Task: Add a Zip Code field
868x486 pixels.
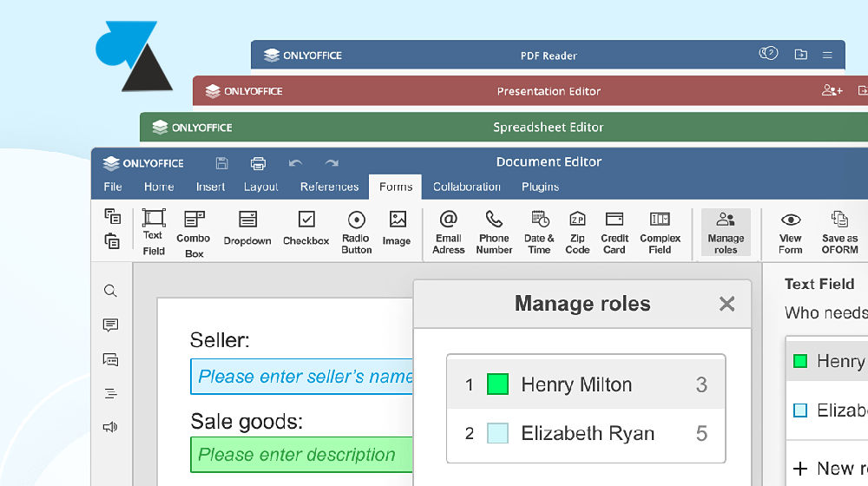Action: (577, 233)
